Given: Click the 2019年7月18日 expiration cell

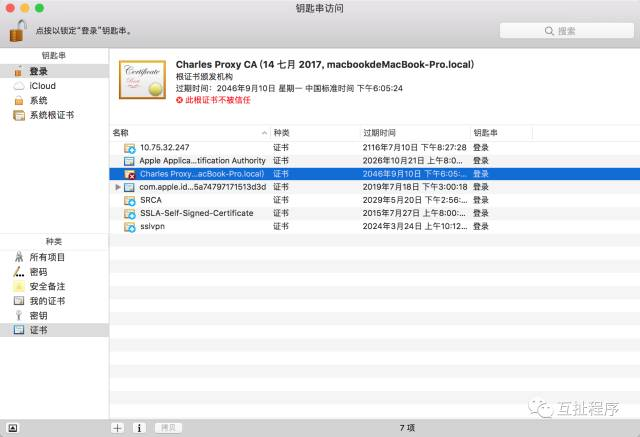Looking at the screenshot, I should pyautogui.click(x=415, y=187).
